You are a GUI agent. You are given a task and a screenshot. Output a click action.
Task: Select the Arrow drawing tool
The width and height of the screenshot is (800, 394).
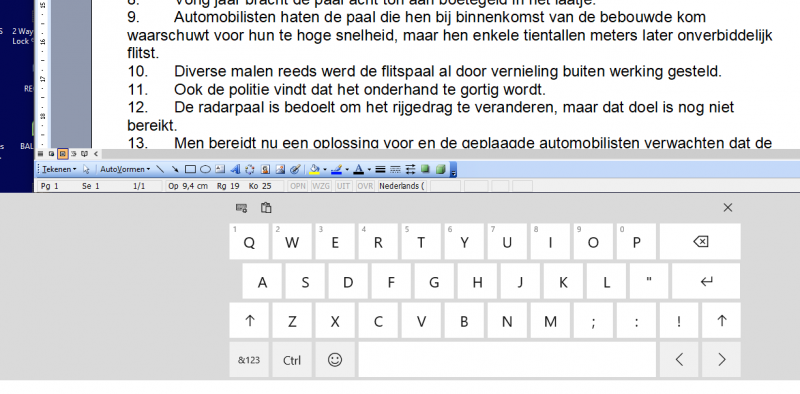[x=175, y=169]
